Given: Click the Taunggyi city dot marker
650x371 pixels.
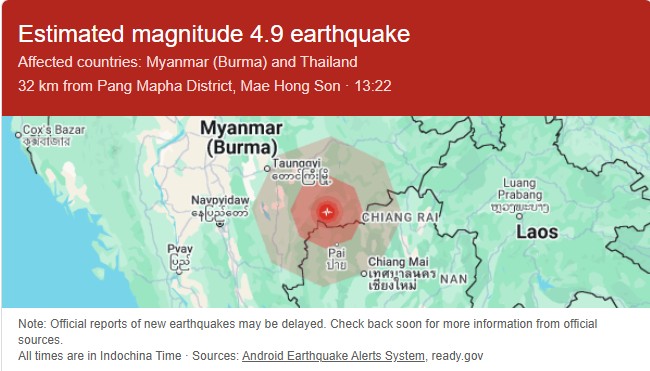Looking at the screenshot, I should click(x=267, y=169).
